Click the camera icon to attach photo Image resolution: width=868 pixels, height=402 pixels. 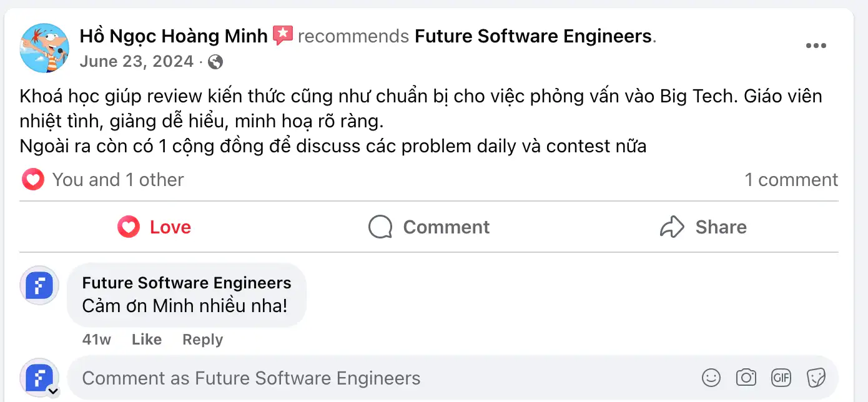pyautogui.click(x=746, y=378)
